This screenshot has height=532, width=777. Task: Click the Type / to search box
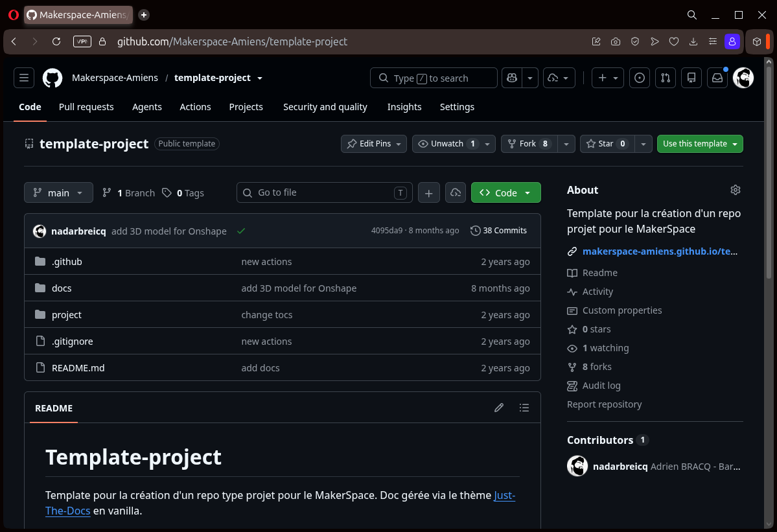(x=434, y=78)
